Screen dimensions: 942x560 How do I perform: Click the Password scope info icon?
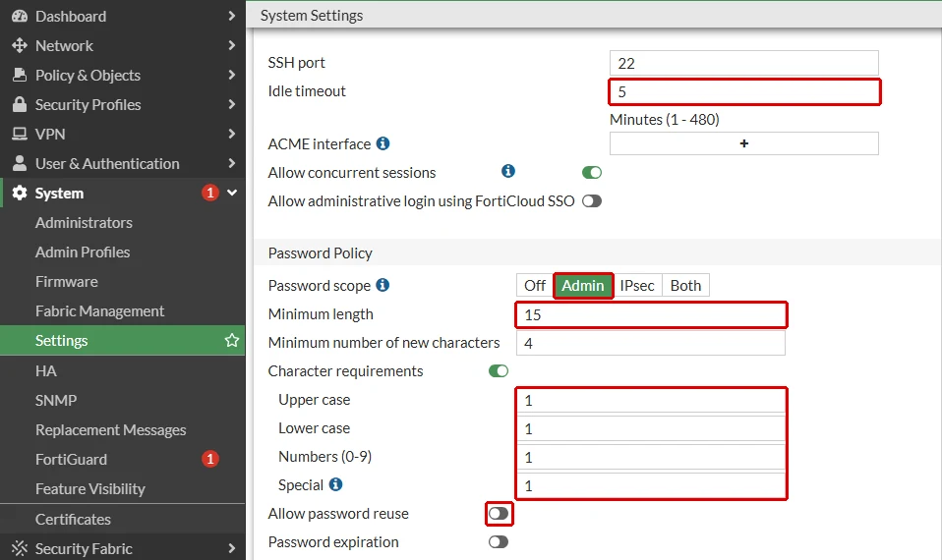(x=383, y=285)
